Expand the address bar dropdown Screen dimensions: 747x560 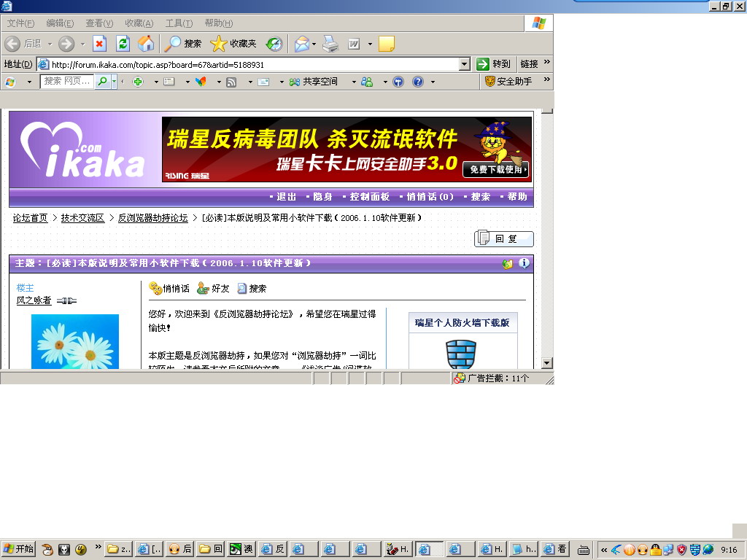[465, 64]
